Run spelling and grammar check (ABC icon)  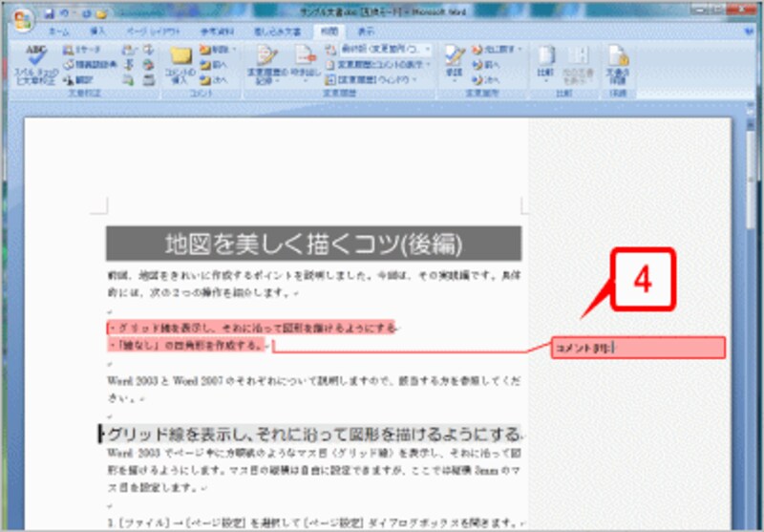click(x=36, y=65)
